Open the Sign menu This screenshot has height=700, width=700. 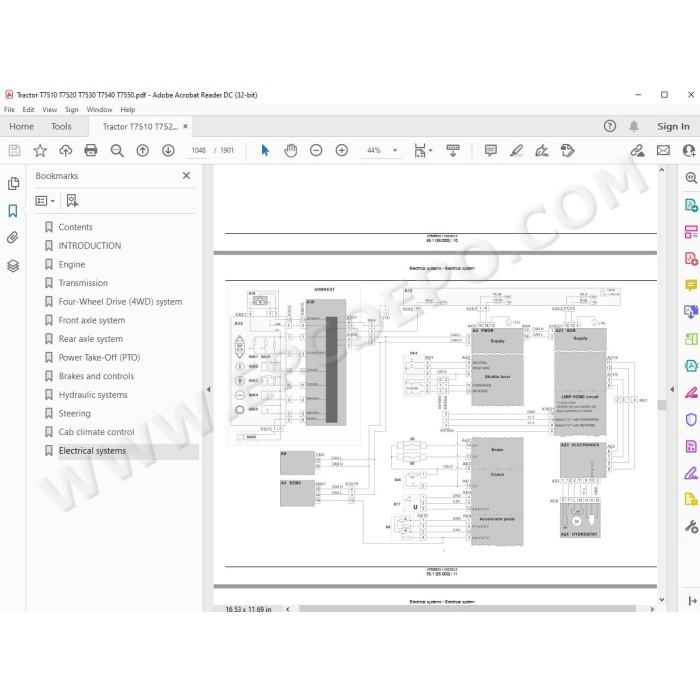pyautogui.click(x=71, y=109)
